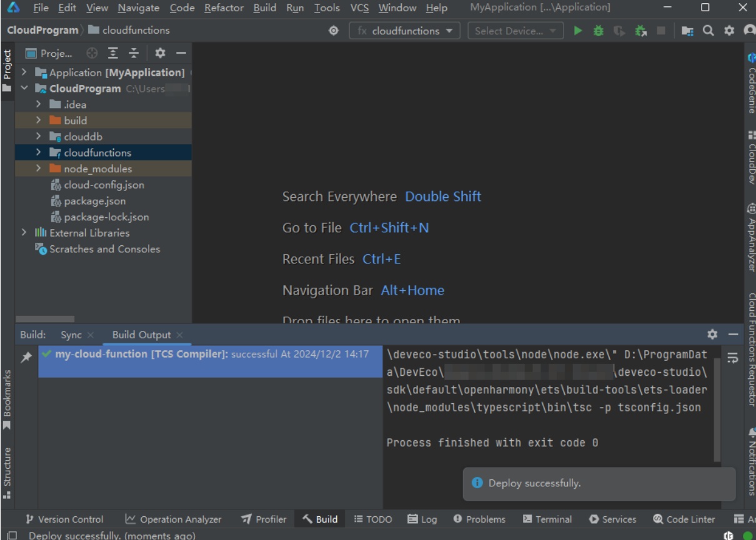Click the Project panel horizontal scrollbar

click(x=45, y=319)
